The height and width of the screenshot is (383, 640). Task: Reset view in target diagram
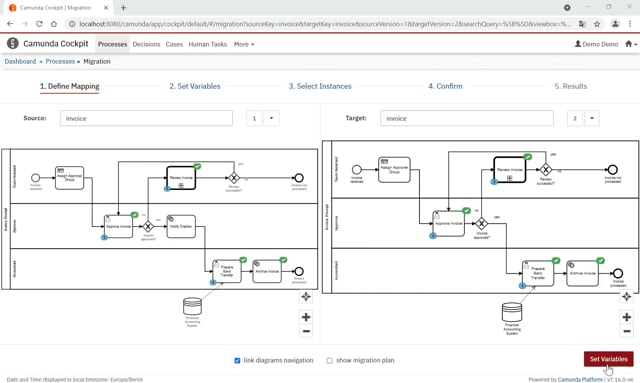click(627, 297)
